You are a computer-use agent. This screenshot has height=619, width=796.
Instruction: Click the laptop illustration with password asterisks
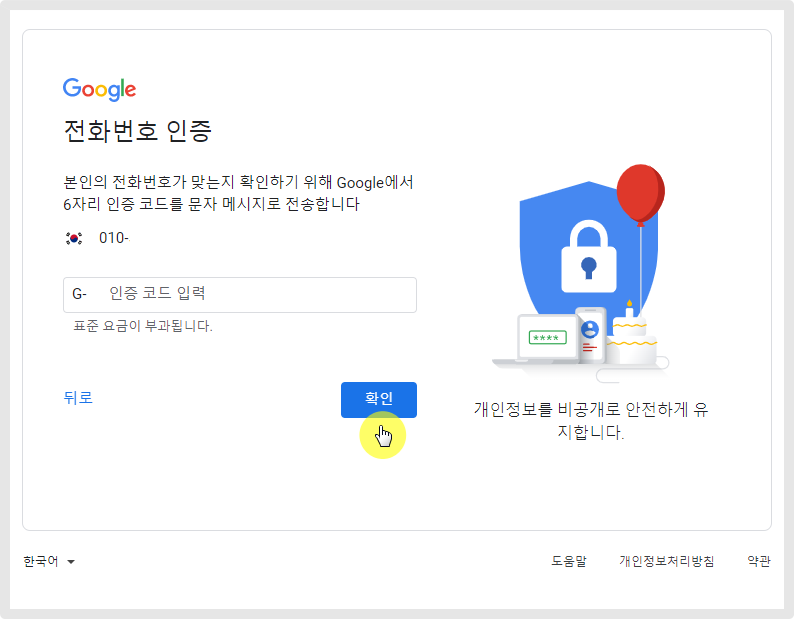pyautogui.click(x=547, y=339)
